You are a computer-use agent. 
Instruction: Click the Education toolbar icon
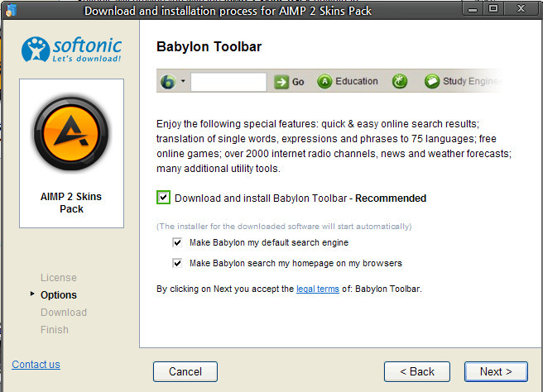point(324,82)
